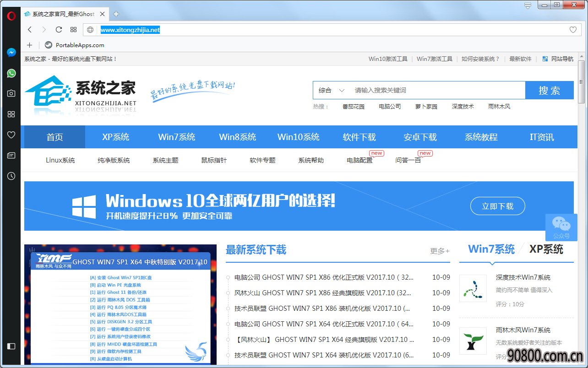The image size is (588, 368).
Task: Reload the current page
Action: click(59, 30)
